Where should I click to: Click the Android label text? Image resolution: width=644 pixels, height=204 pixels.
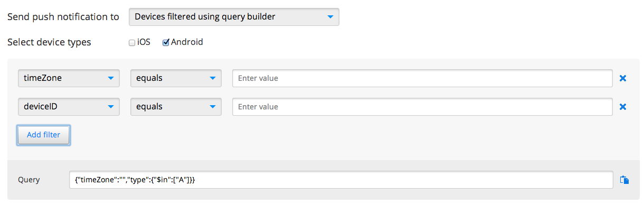tap(187, 42)
